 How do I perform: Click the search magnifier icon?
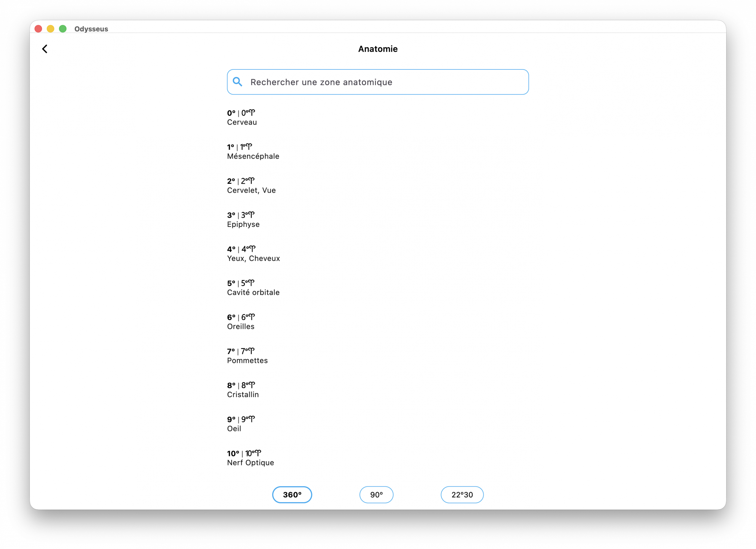tap(237, 82)
